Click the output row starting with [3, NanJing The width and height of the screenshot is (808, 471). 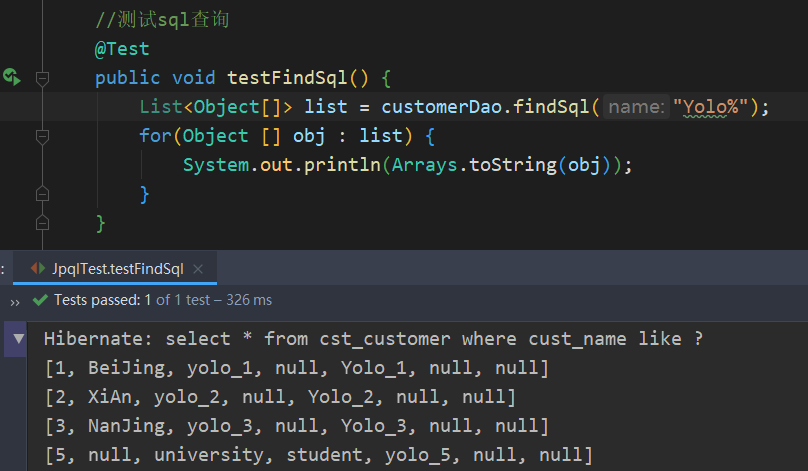coord(297,426)
